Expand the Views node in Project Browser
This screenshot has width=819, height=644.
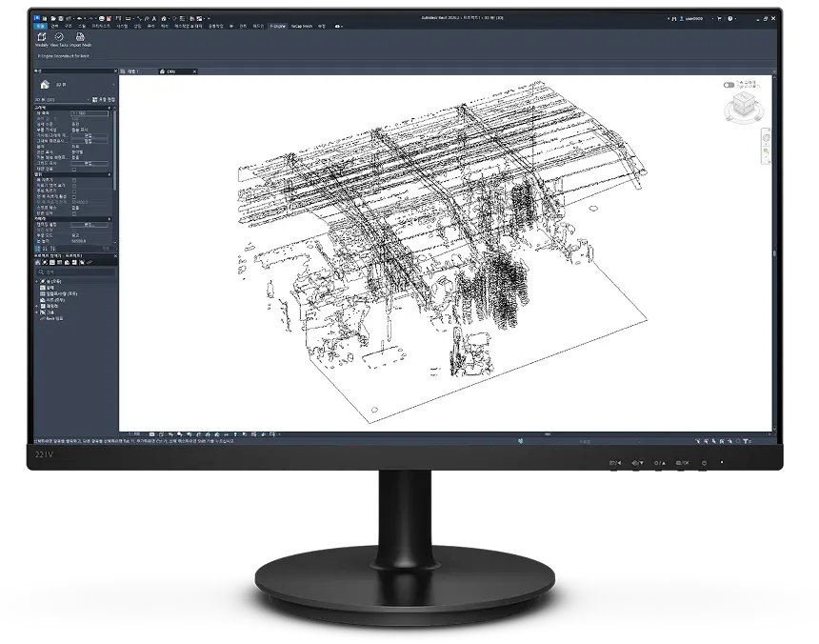36,281
